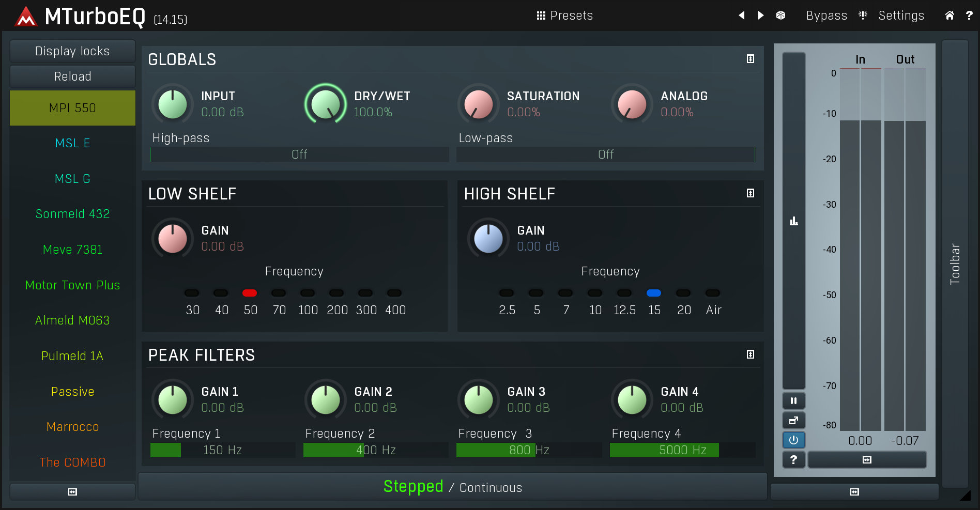
Task: Click the home icon in top bar
Action: click(950, 16)
